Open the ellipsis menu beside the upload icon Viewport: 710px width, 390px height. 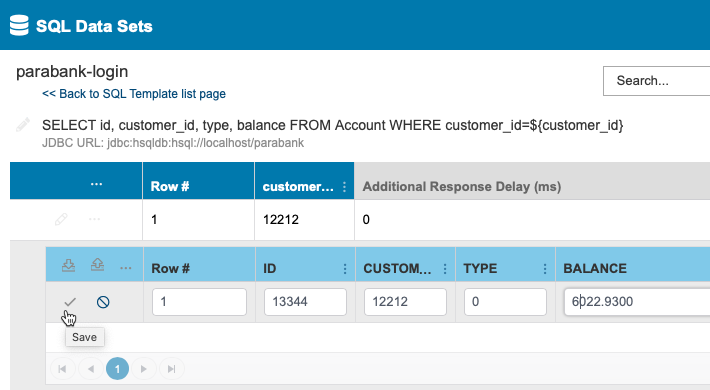(125, 268)
